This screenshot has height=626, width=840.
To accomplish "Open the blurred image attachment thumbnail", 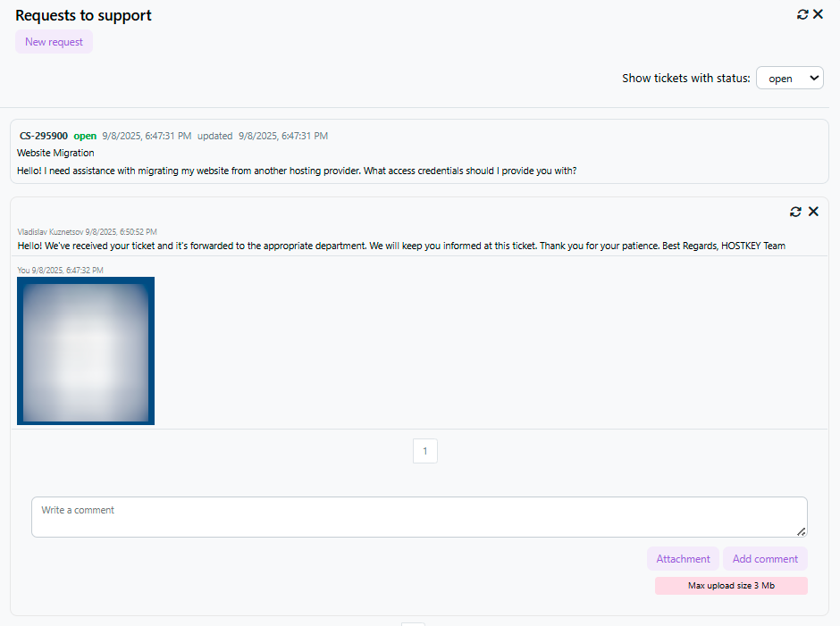I will [x=86, y=350].
